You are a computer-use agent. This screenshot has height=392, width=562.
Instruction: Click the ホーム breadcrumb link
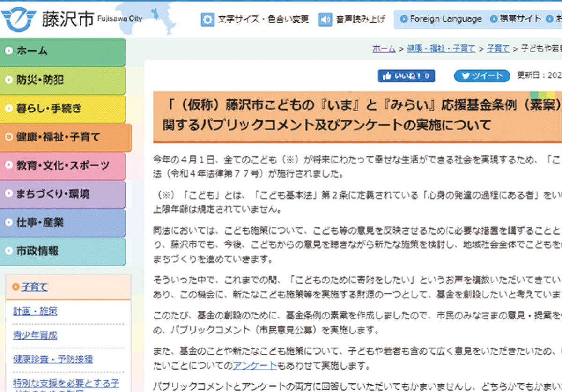(384, 49)
